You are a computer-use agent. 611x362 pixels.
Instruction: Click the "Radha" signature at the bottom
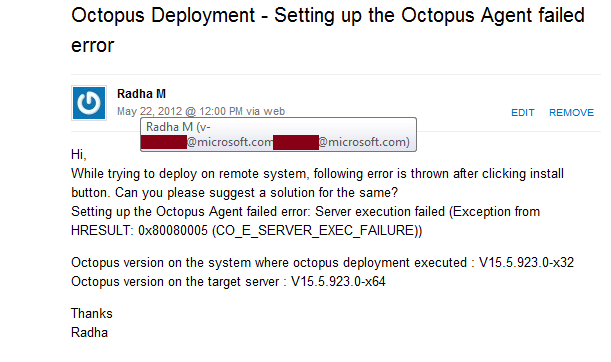click(89, 333)
